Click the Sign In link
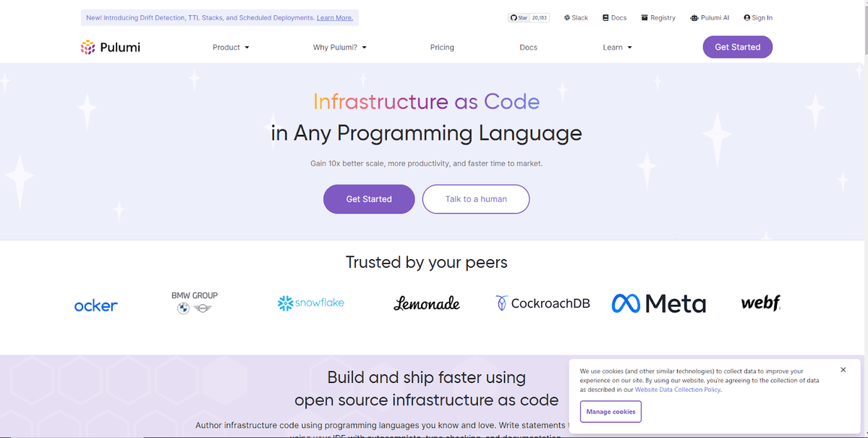868x438 pixels. 758,17
